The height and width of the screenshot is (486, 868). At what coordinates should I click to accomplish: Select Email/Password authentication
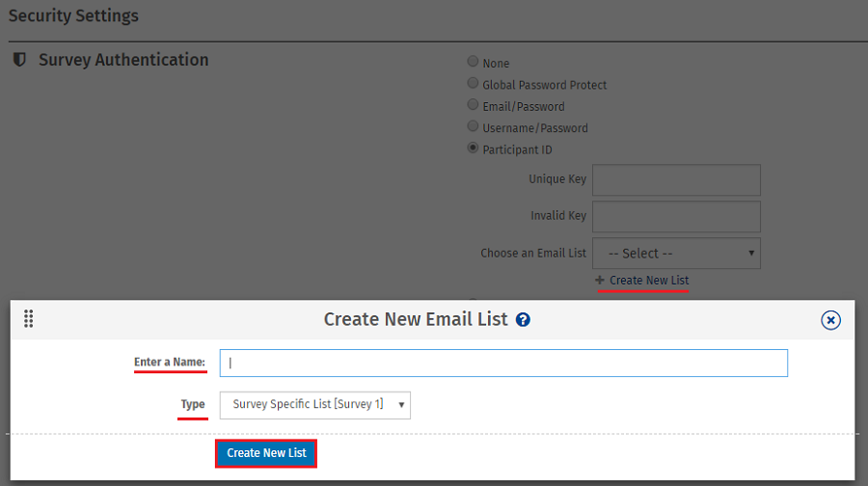[473, 105]
